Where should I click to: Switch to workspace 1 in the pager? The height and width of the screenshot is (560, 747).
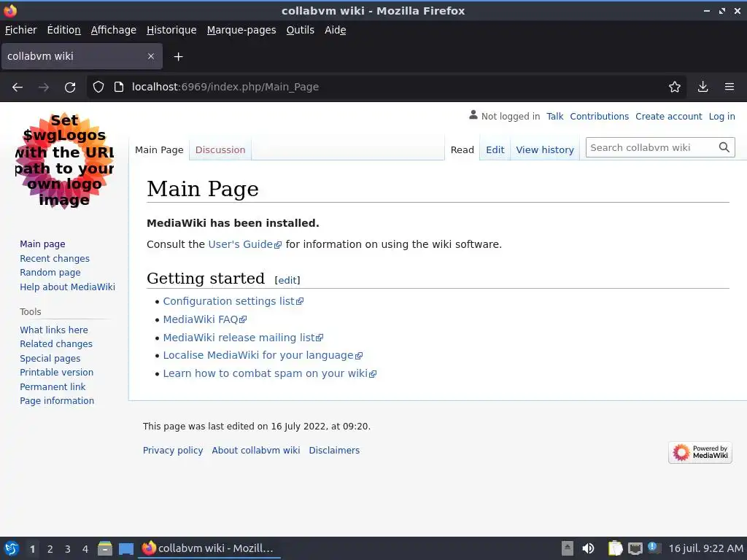tap(32, 549)
